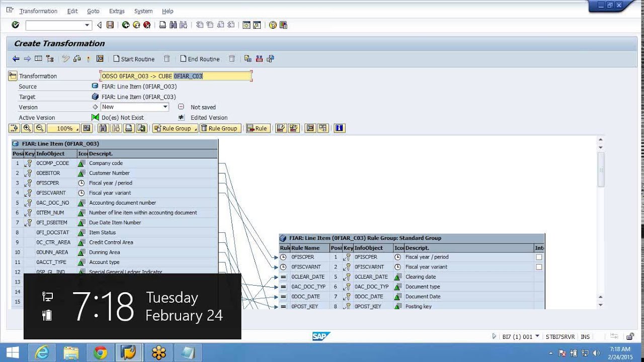Click the Customize local layout icon
Viewport: 644px width, 362px height.
point(283,25)
